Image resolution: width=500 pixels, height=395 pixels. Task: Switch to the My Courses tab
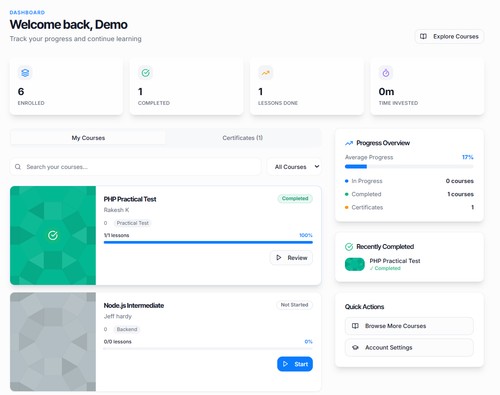tap(88, 138)
